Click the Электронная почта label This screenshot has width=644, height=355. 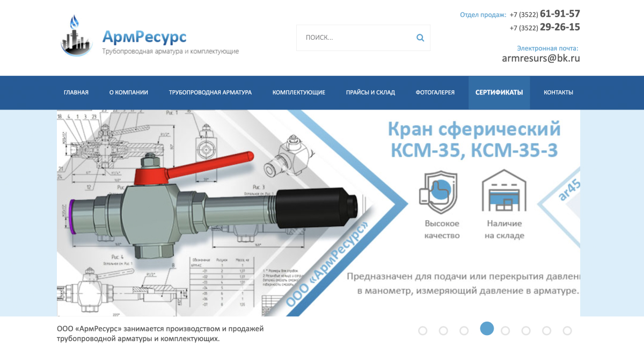click(547, 48)
